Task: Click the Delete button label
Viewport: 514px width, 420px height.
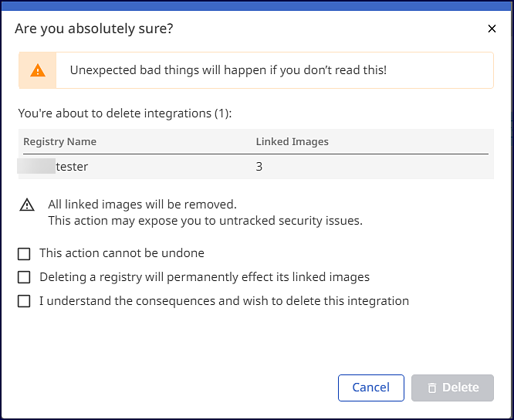Action: click(x=461, y=388)
